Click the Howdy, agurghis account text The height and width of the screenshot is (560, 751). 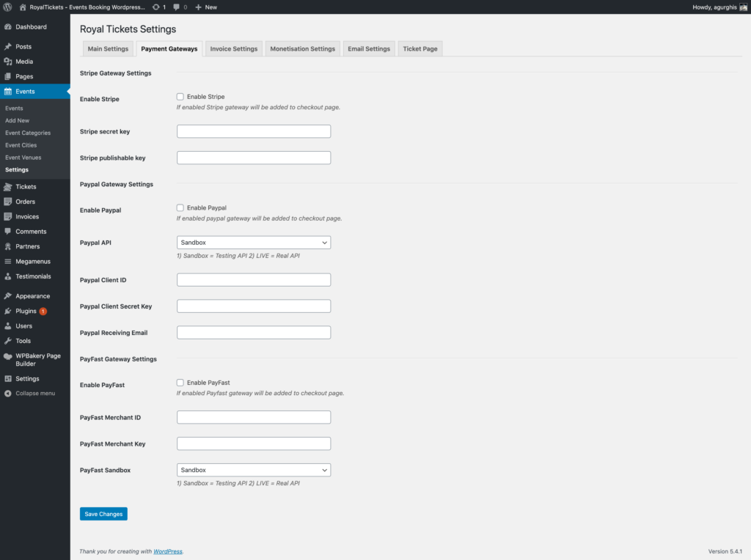714,7
